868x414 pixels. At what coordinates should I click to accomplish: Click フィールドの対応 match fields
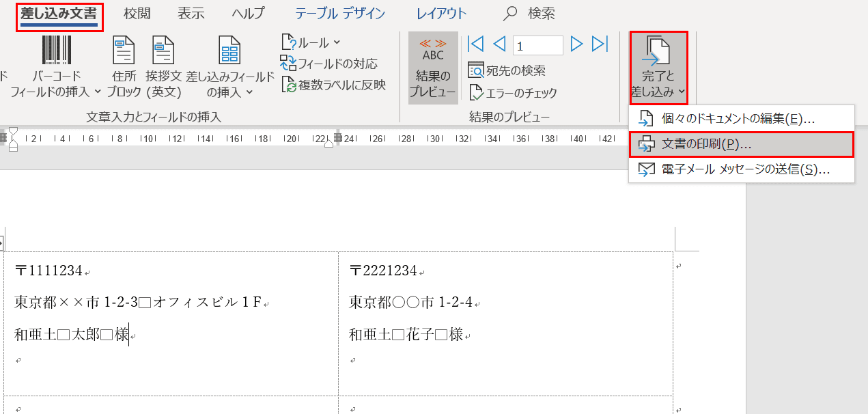(328, 64)
